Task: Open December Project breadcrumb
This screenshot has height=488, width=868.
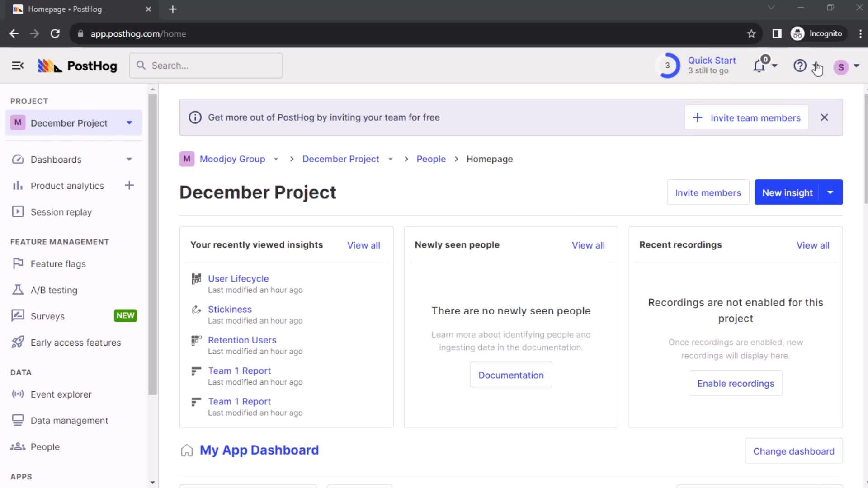Action: point(341,159)
